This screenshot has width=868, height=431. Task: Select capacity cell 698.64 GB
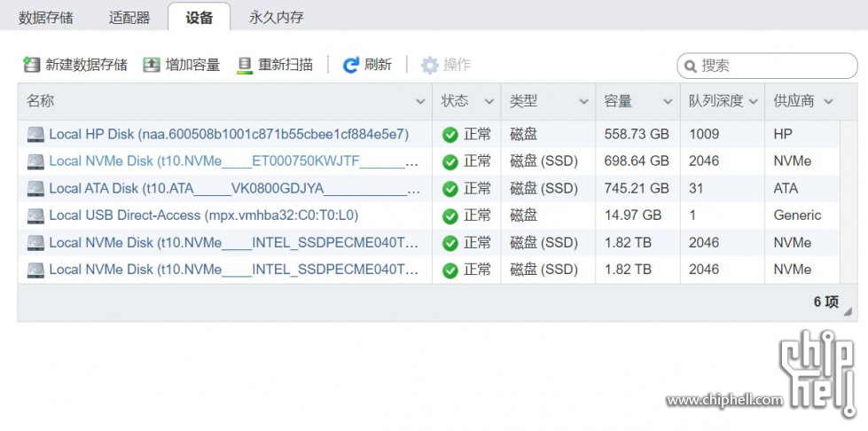pos(637,161)
